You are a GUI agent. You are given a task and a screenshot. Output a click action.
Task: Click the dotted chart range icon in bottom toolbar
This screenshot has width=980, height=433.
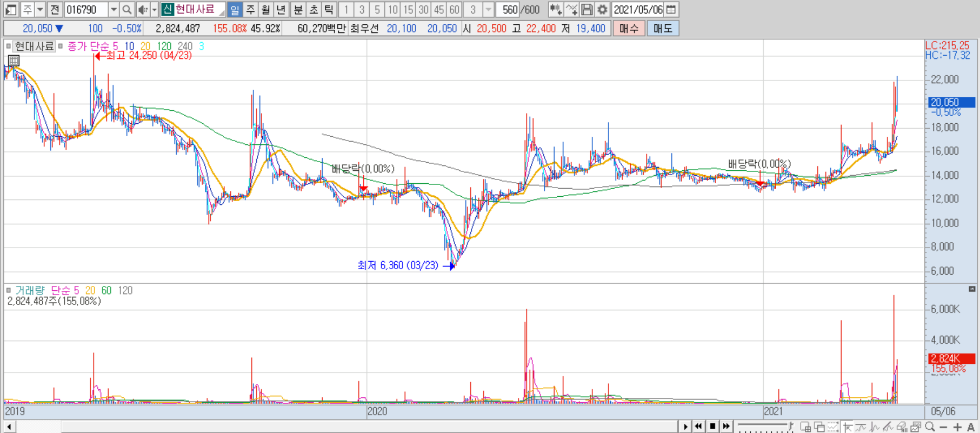click(x=833, y=427)
